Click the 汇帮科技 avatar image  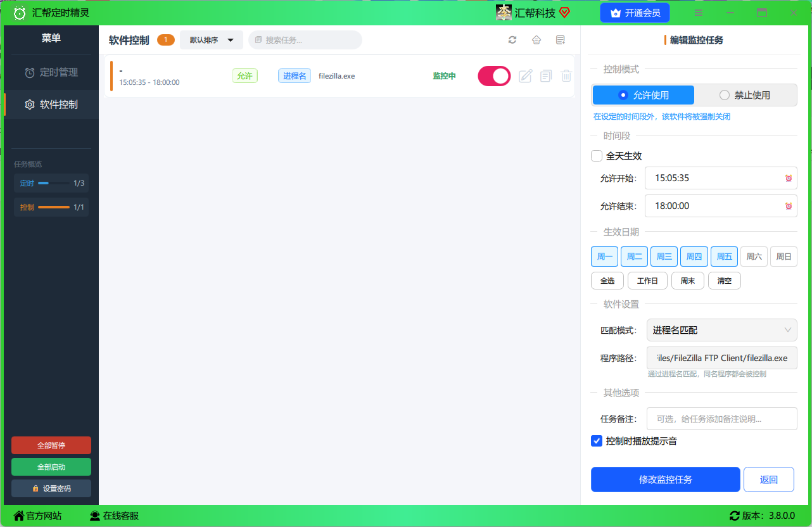click(x=504, y=13)
